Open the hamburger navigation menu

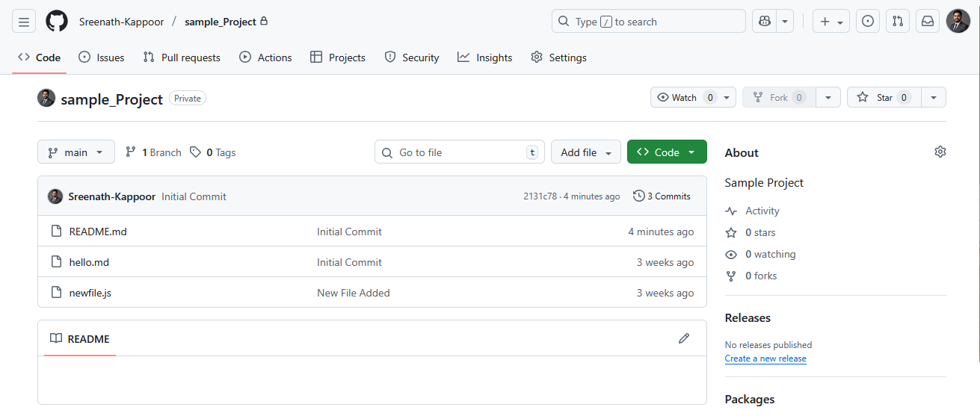pyautogui.click(x=23, y=22)
